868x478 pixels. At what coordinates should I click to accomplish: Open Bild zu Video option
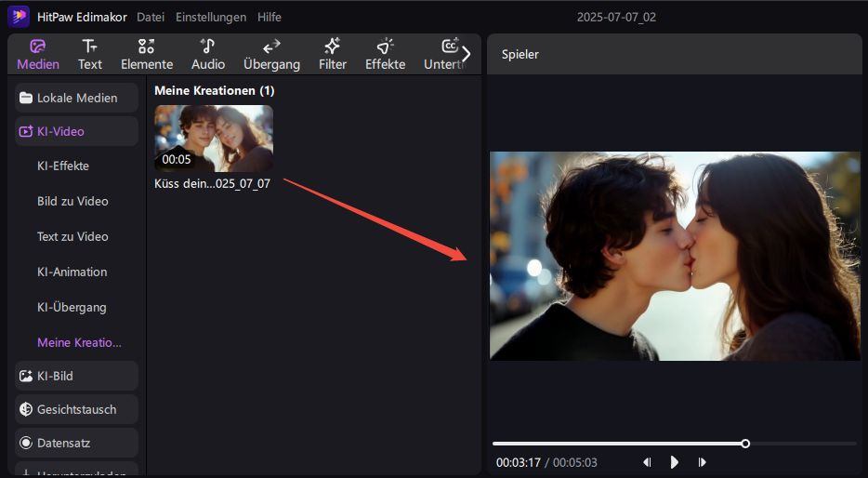tap(72, 201)
